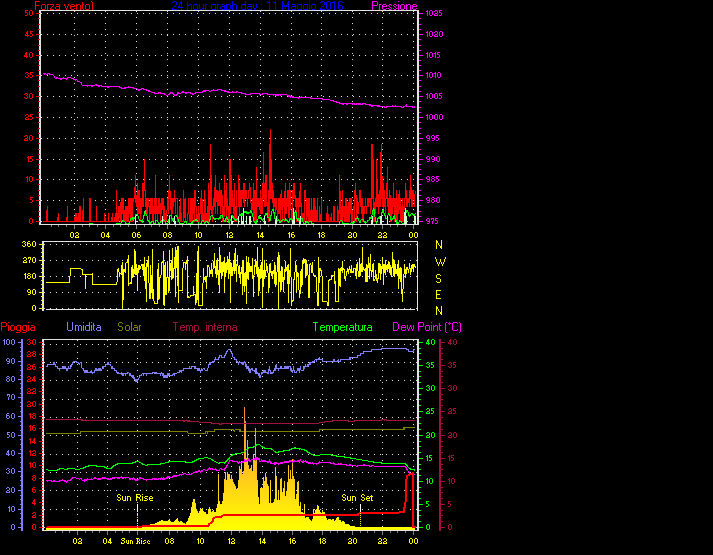The image size is (713, 555).
Task: Click the 100 humidity axis value
Action: (x=9, y=342)
